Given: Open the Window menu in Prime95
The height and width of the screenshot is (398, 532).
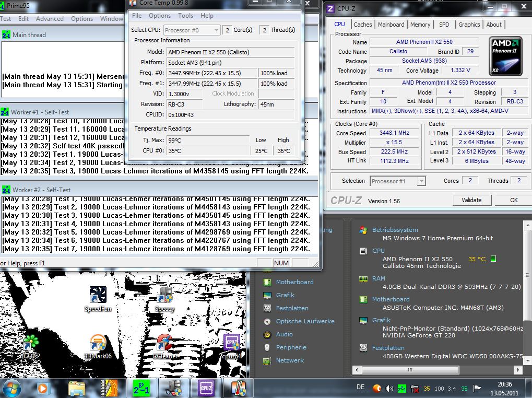Looking at the screenshot, I should [112, 19].
